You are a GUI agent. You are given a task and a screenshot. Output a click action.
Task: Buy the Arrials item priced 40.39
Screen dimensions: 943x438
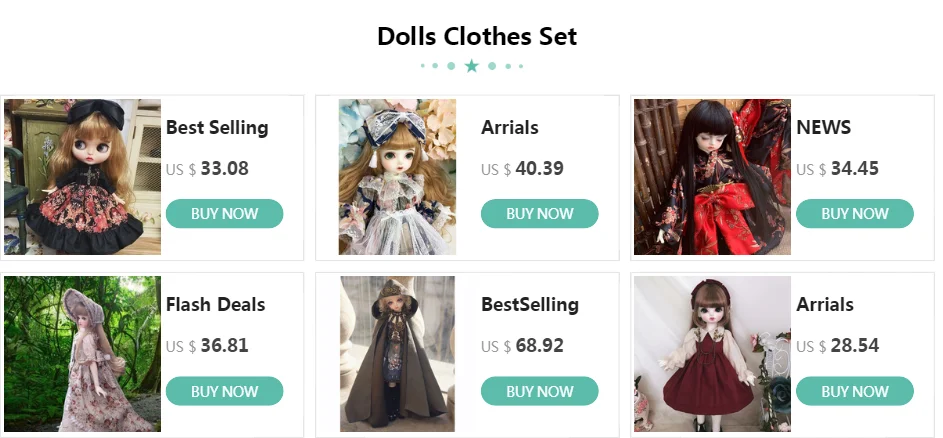click(x=539, y=214)
